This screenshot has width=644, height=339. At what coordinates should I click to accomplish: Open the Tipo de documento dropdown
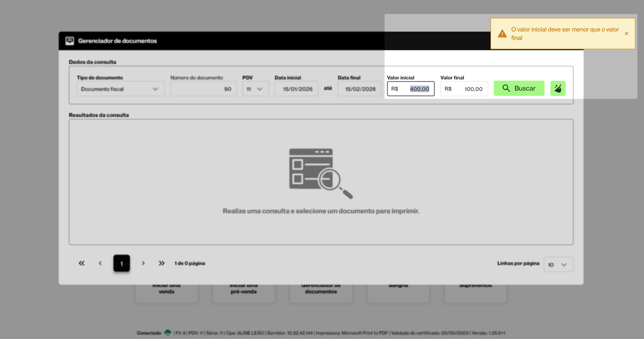coord(121,89)
